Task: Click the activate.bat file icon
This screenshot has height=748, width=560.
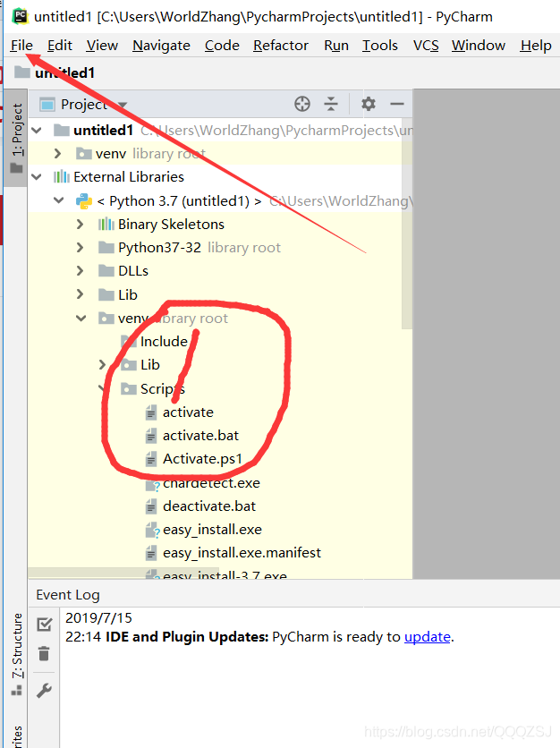Action: point(150,436)
